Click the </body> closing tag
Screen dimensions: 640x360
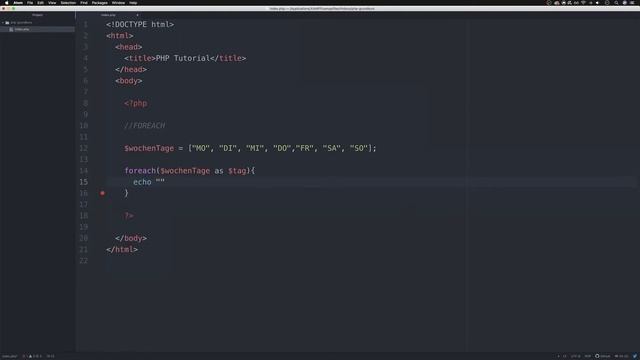tap(131, 238)
